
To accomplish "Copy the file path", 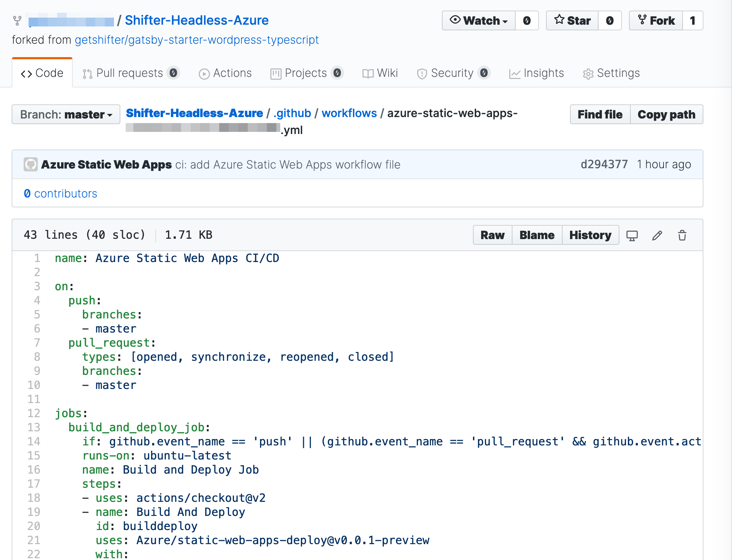I will (x=666, y=114).
